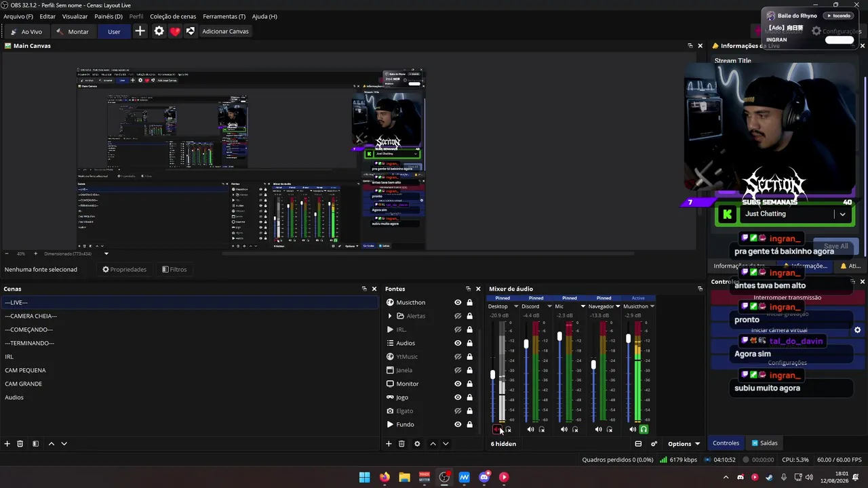
Task: Open preview zoom scaling dropdown
Action: tap(106, 254)
